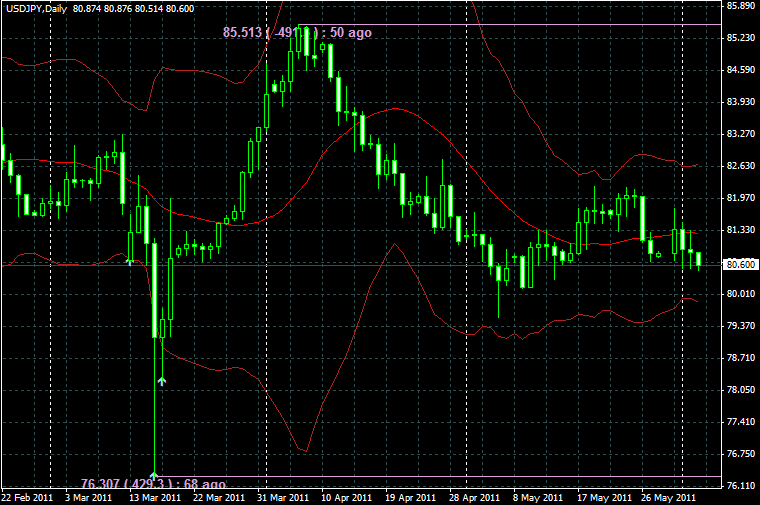Click 83.270 on the price axis
Viewport: 760px width, 505px height.
(x=741, y=134)
